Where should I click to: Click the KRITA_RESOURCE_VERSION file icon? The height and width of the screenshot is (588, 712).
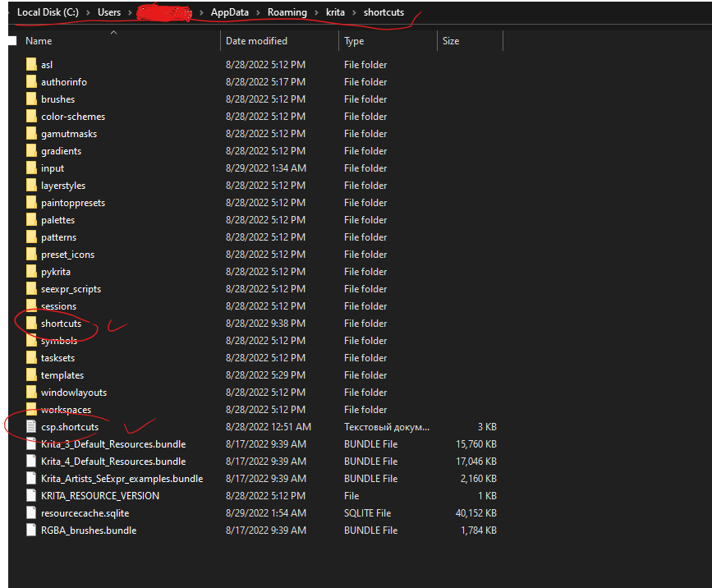pos(31,496)
